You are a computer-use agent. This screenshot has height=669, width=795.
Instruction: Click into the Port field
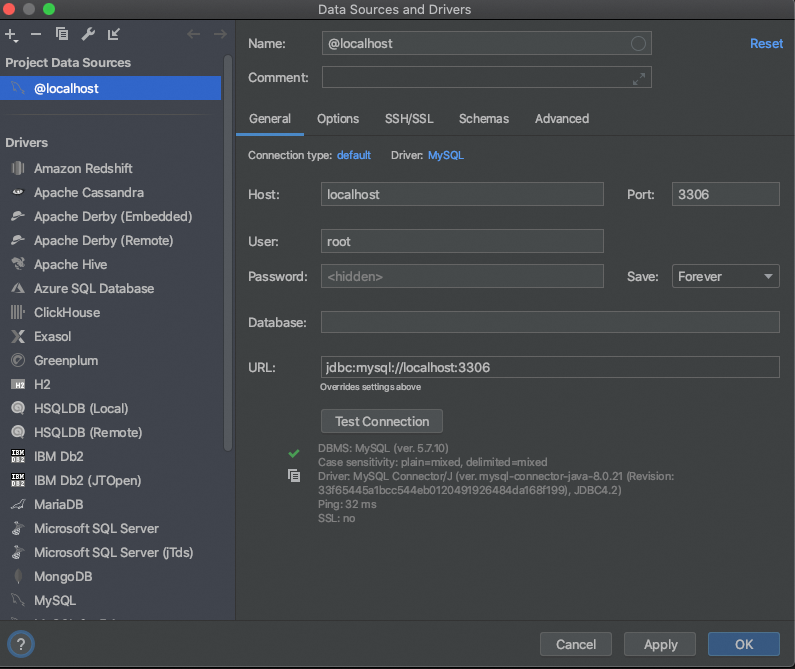coord(726,194)
